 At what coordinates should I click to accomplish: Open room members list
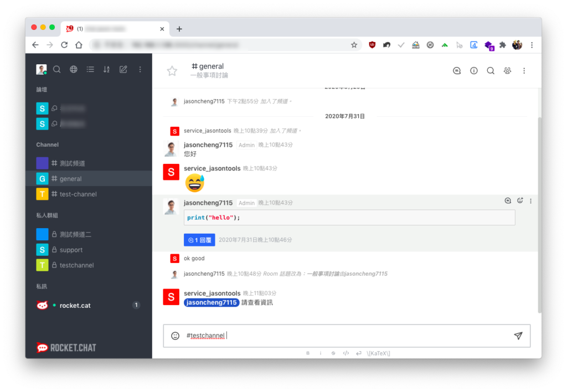(507, 70)
